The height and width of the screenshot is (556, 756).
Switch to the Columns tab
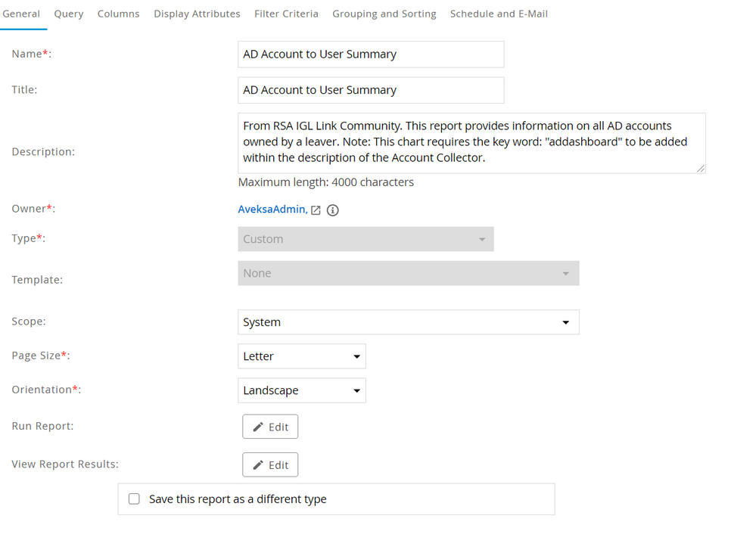118,14
